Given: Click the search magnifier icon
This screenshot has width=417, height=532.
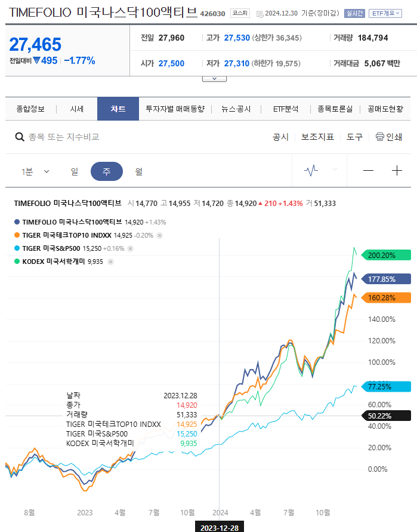Looking at the screenshot, I should coord(20,137).
